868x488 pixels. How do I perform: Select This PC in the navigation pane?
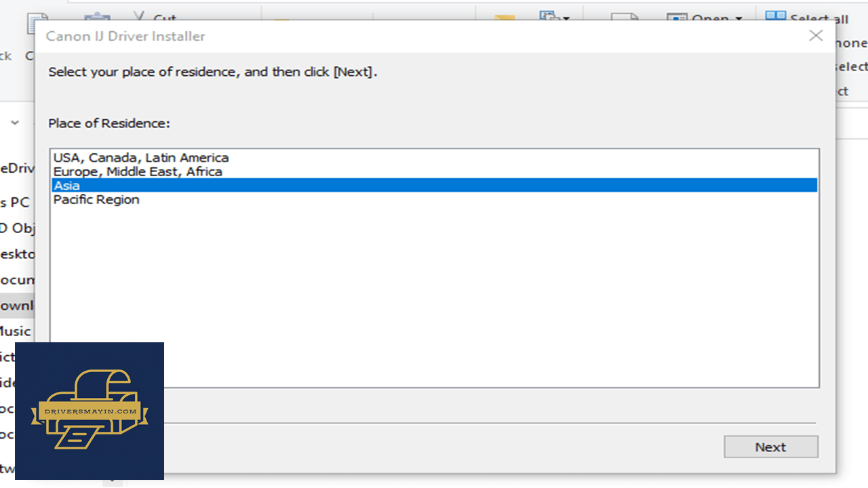coord(15,202)
